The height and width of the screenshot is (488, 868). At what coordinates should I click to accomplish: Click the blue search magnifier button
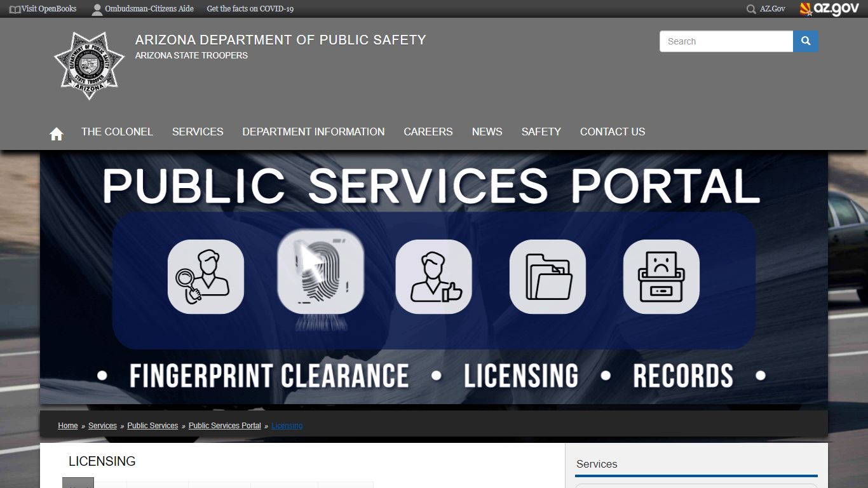[x=806, y=41]
